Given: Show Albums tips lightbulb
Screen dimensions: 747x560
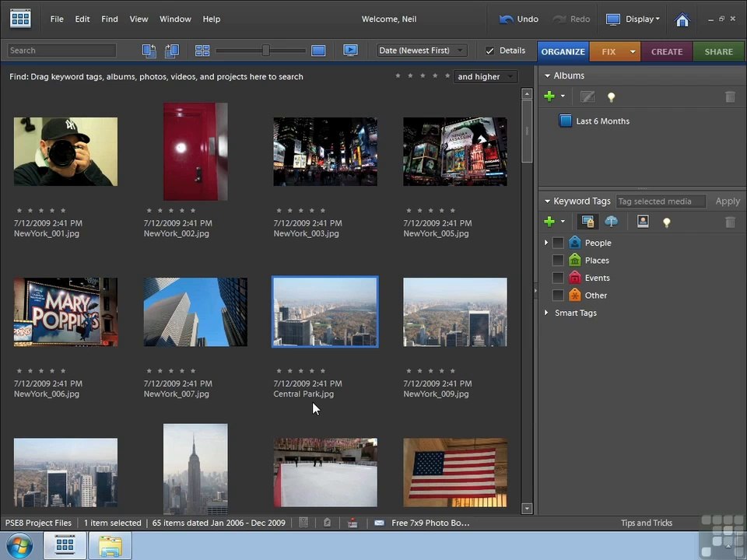Looking at the screenshot, I should (612, 97).
